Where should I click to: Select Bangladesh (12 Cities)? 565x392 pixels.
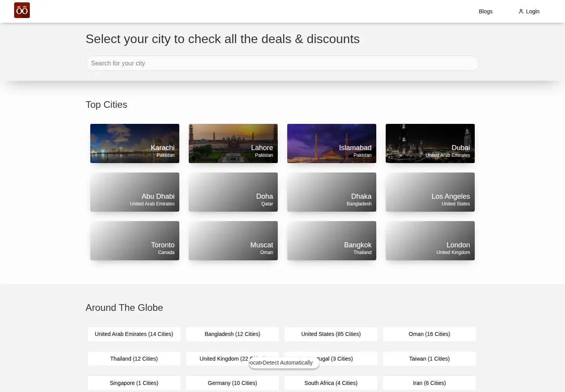click(x=232, y=334)
